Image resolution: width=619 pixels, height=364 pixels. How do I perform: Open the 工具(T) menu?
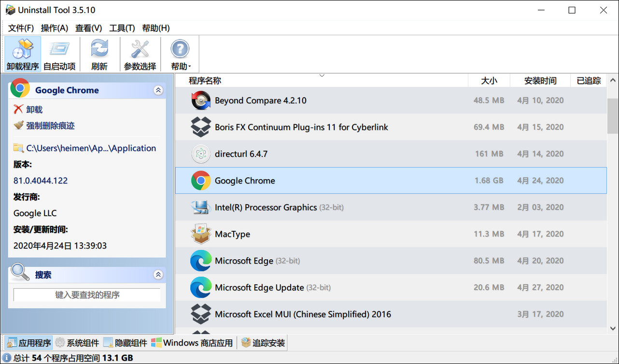pos(122,28)
